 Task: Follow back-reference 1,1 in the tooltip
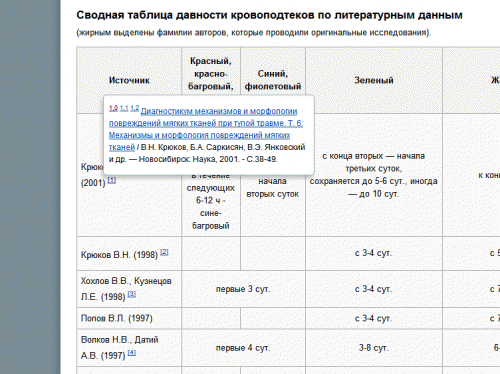[x=124, y=108]
